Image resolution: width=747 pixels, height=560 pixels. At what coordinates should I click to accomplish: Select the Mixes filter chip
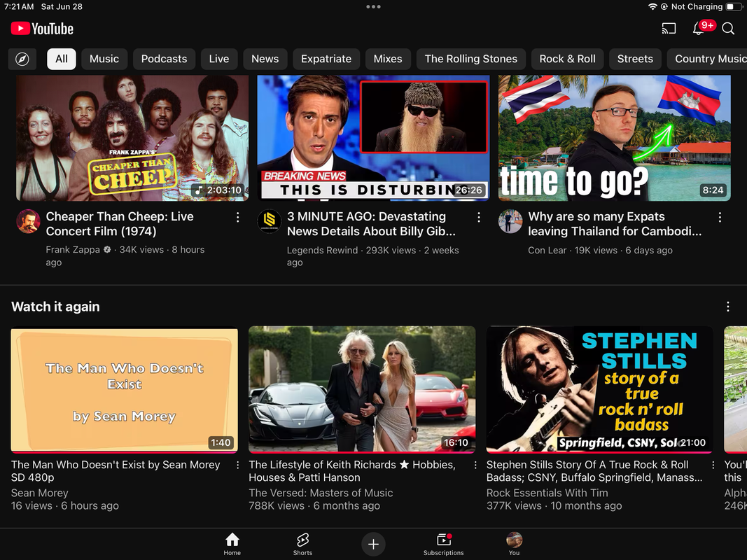pos(388,59)
